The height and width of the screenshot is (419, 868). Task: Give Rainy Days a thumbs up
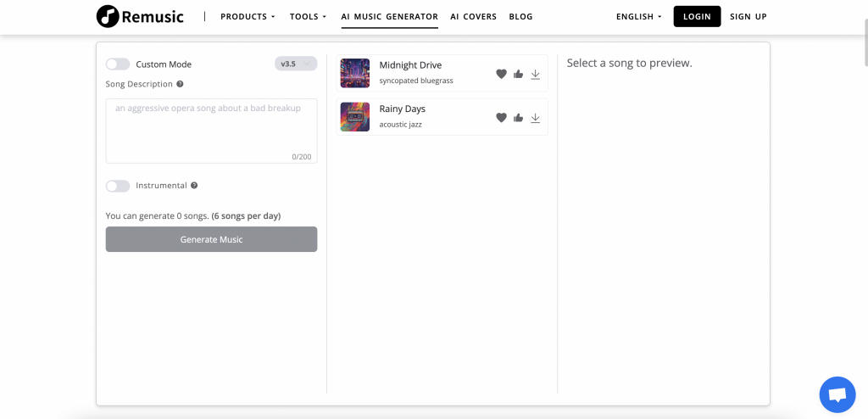518,118
